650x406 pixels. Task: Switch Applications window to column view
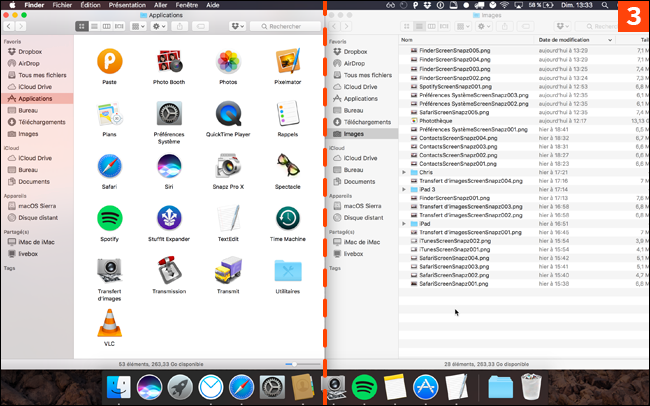(x=107, y=26)
